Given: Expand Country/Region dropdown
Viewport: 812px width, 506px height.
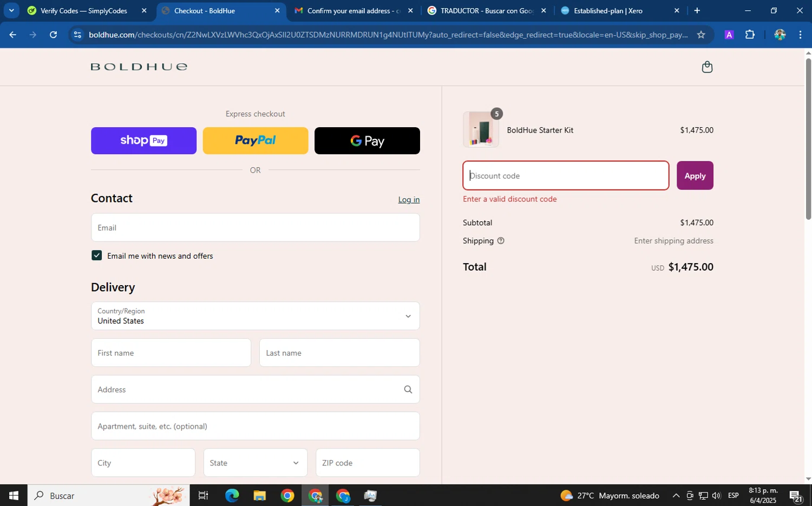Looking at the screenshot, I should coord(255,316).
